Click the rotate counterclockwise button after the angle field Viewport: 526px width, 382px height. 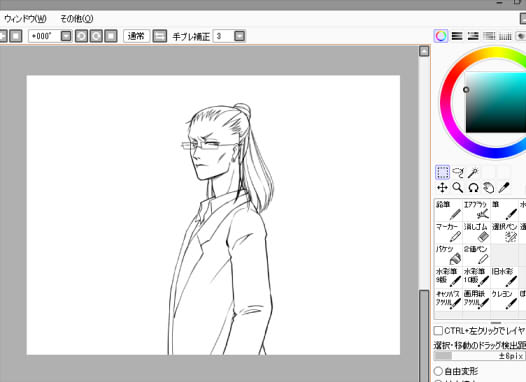(81, 36)
